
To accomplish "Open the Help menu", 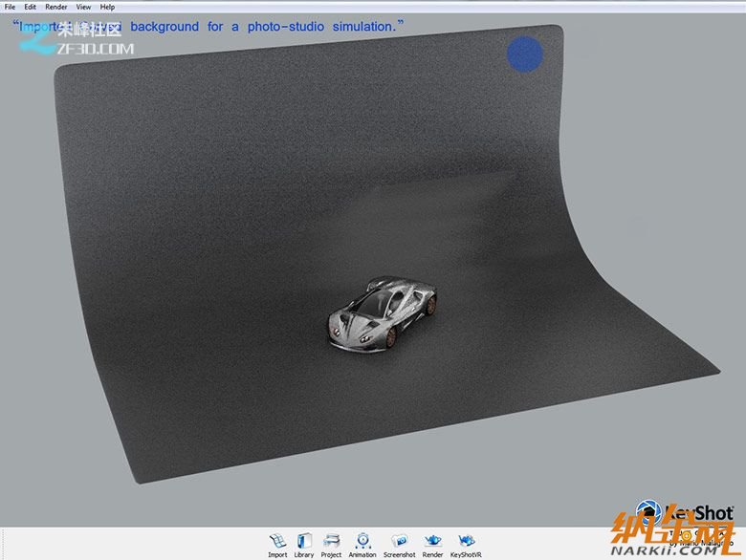I will click(107, 7).
